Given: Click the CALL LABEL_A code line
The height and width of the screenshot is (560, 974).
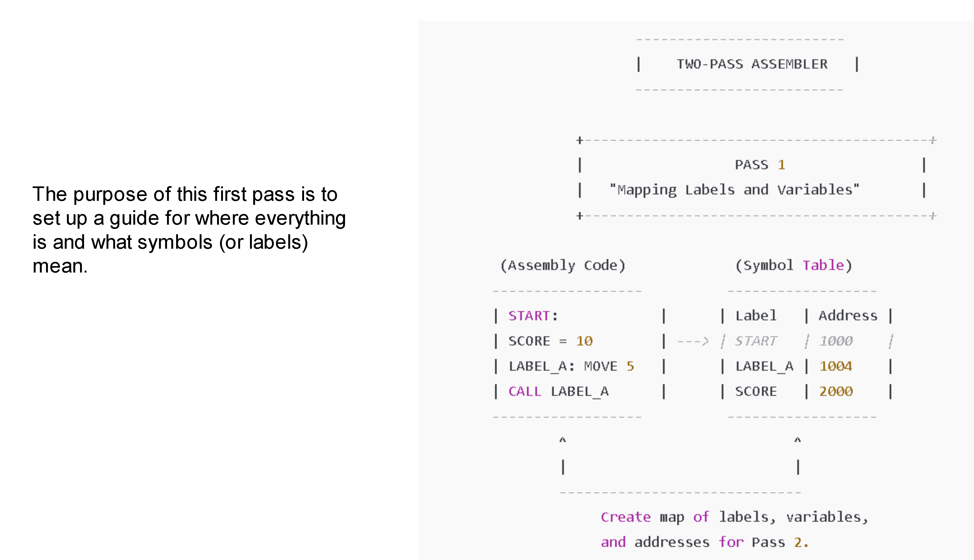Looking at the screenshot, I should coord(558,392).
